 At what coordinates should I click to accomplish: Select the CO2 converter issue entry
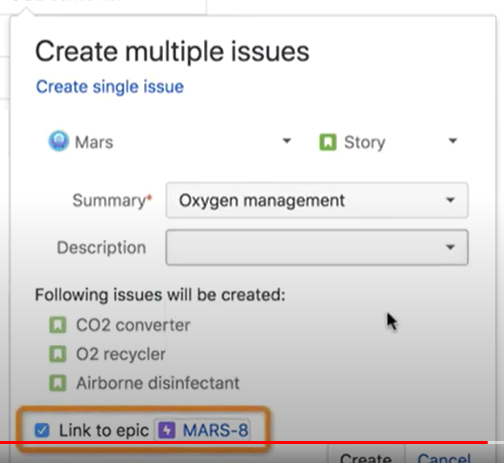[133, 325]
